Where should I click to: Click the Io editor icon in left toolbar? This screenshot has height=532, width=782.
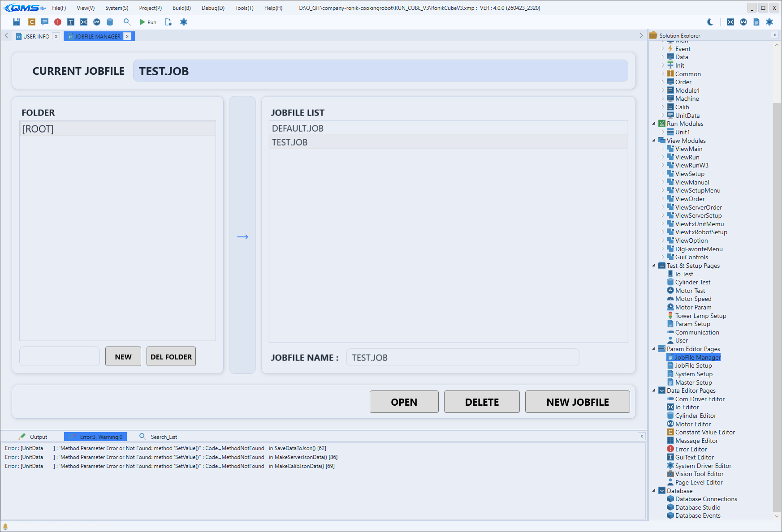pos(84,22)
